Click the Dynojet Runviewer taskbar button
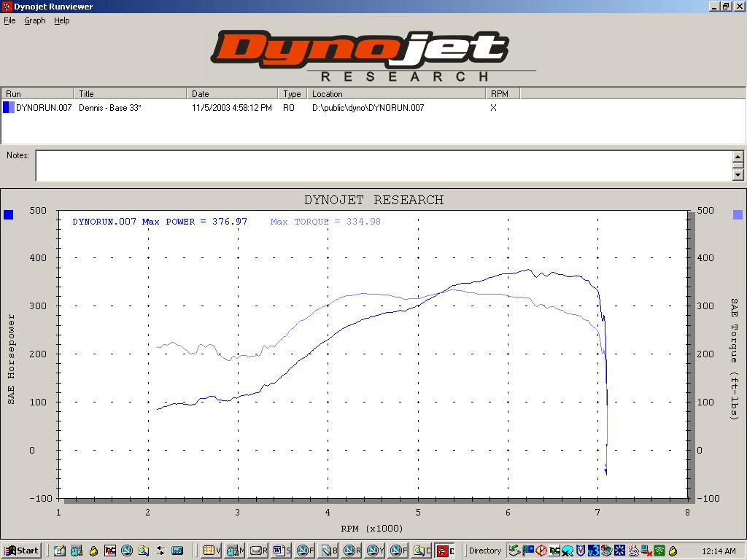This screenshot has width=747, height=560. (445, 551)
